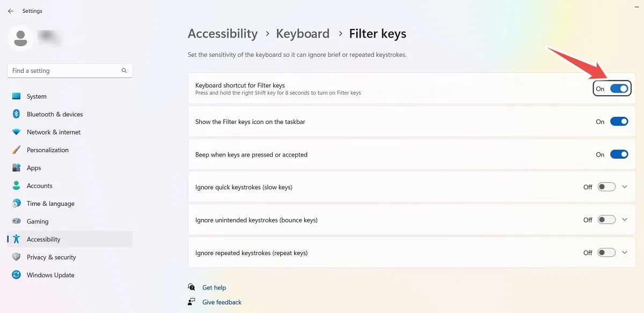Open the Get help link

(x=214, y=287)
